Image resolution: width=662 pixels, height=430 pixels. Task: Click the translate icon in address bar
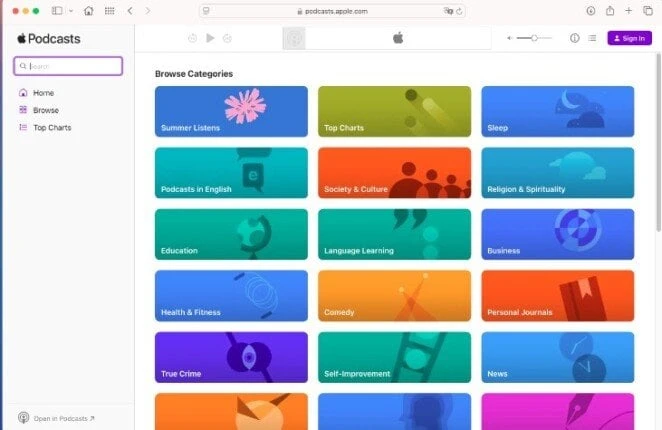[x=448, y=11]
